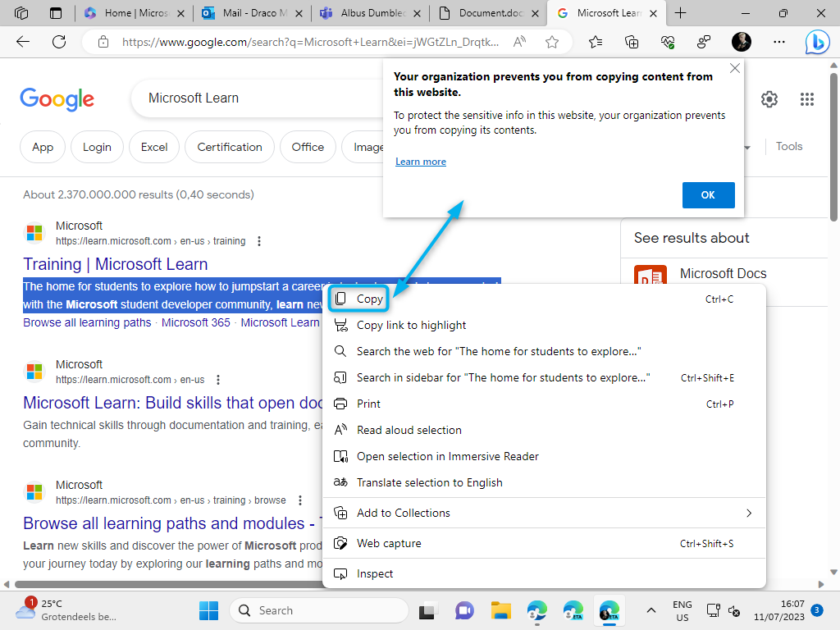Open File Explorer from the taskbar

500,610
